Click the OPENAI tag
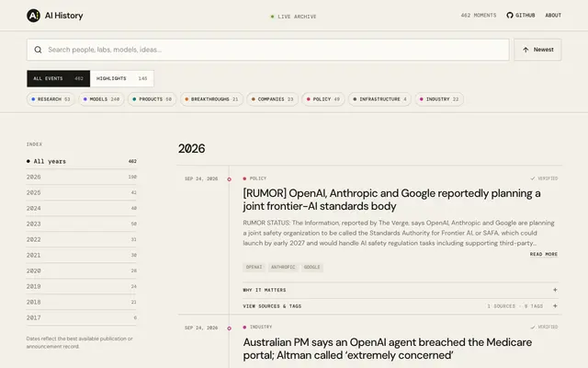This screenshot has width=588, height=368. pos(254,268)
